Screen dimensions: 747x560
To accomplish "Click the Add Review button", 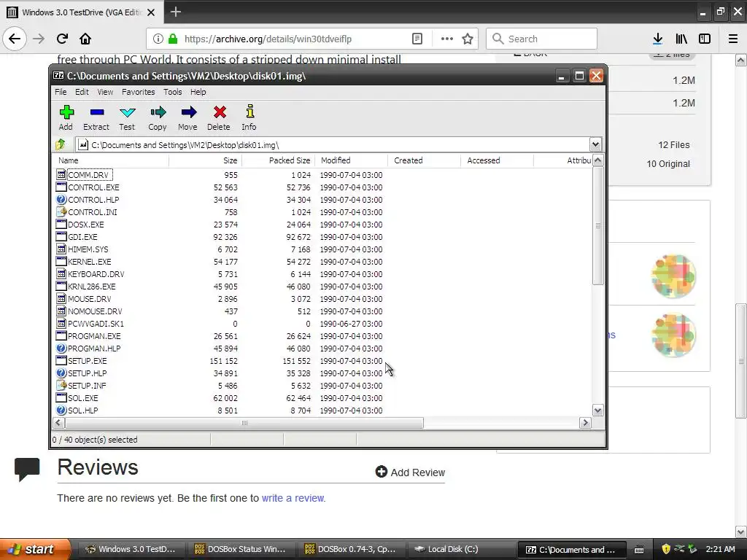I will pos(410,472).
